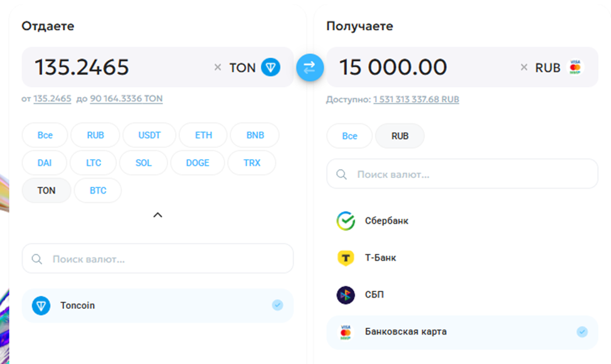Click the blue swap currencies arrow button
Screen dimensions: 611x364
pos(309,68)
